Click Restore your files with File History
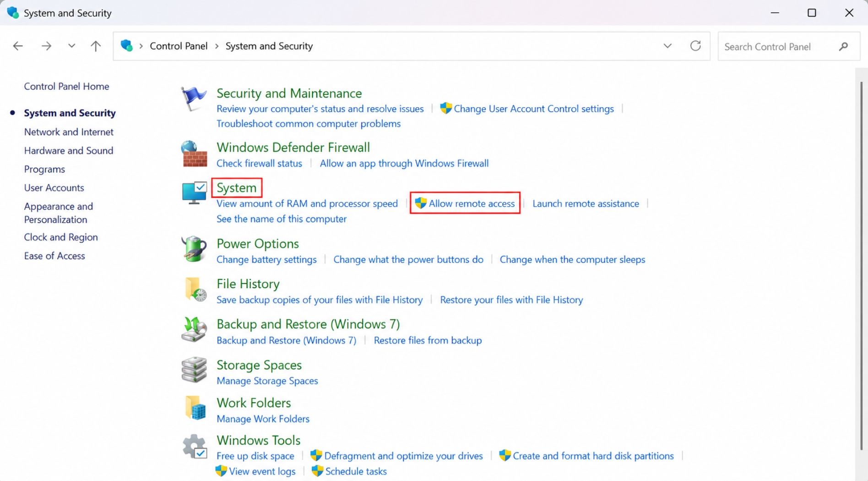Image resolution: width=868 pixels, height=481 pixels. pos(511,300)
